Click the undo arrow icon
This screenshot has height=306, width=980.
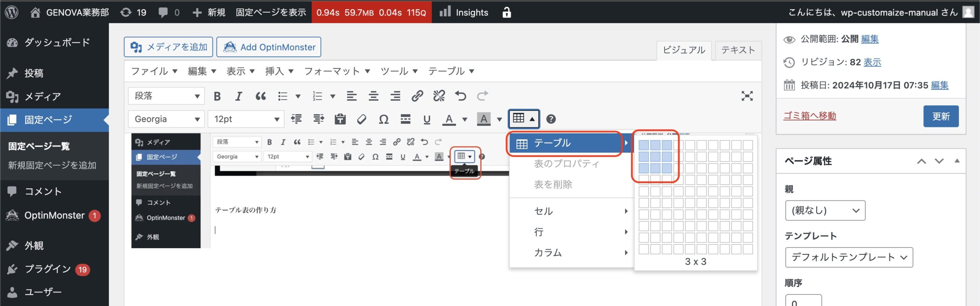(461, 96)
